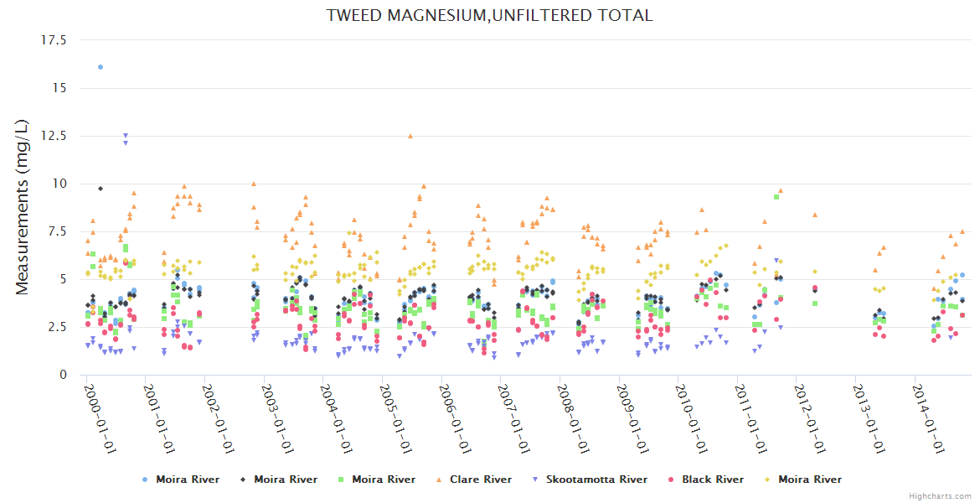The height and width of the screenshot is (503, 980).
Task: Click the green square Moira River legend marker
Action: point(341,480)
